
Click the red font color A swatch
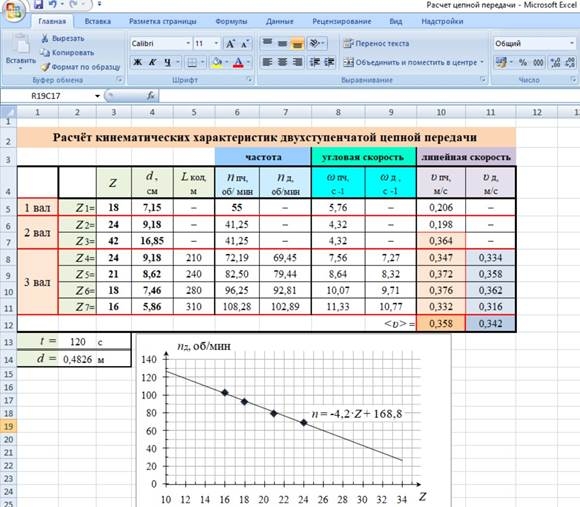(x=238, y=62)
